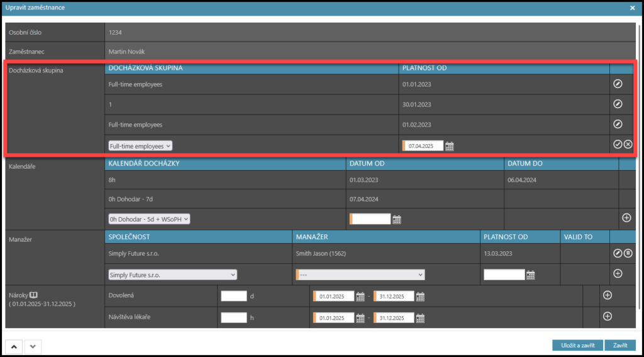Edit the 01.01.2023 Full-time employees row

point(618,84)
